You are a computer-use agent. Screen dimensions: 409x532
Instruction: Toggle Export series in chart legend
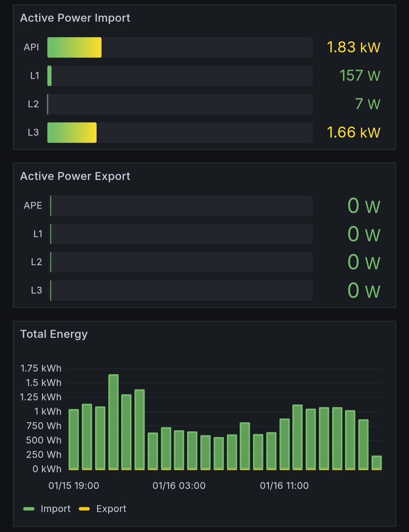tap(111, 509)
